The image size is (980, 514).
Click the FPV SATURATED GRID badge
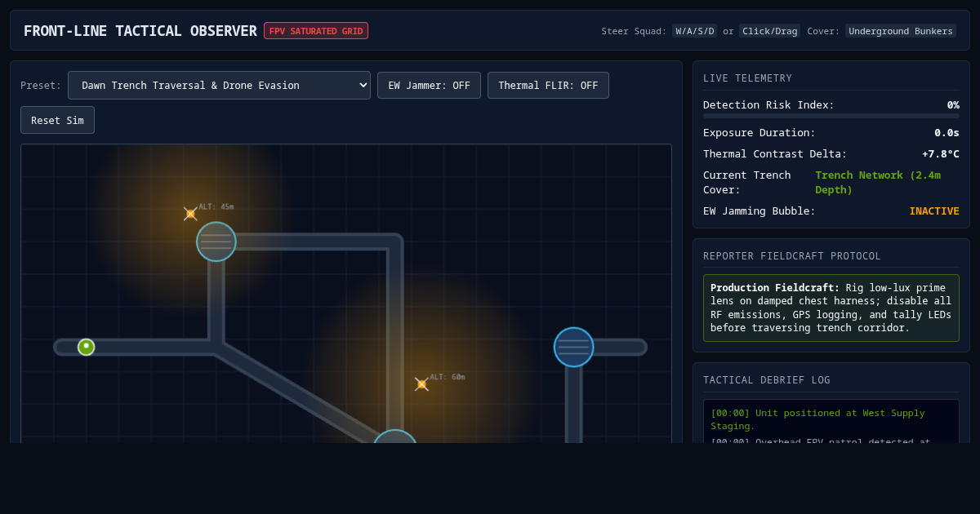click(x=316, y=31)
